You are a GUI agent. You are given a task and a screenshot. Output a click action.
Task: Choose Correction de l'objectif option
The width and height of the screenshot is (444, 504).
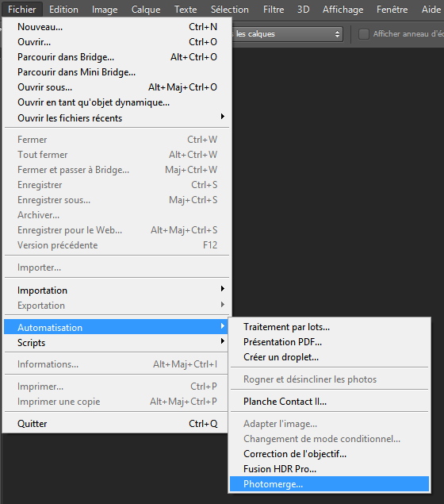329,454
